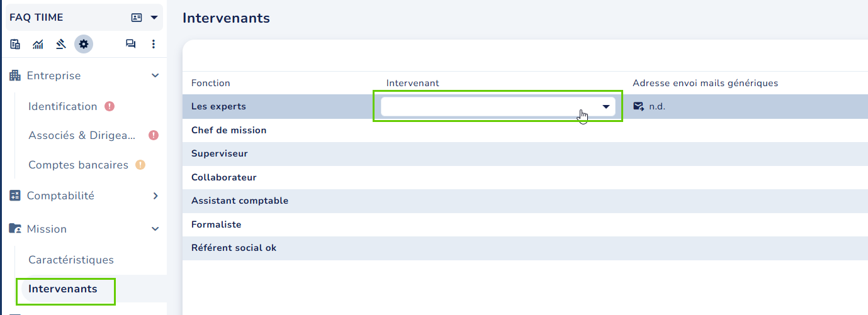
Task: Collapse the Entreprise section
Action: pos(155,75)
